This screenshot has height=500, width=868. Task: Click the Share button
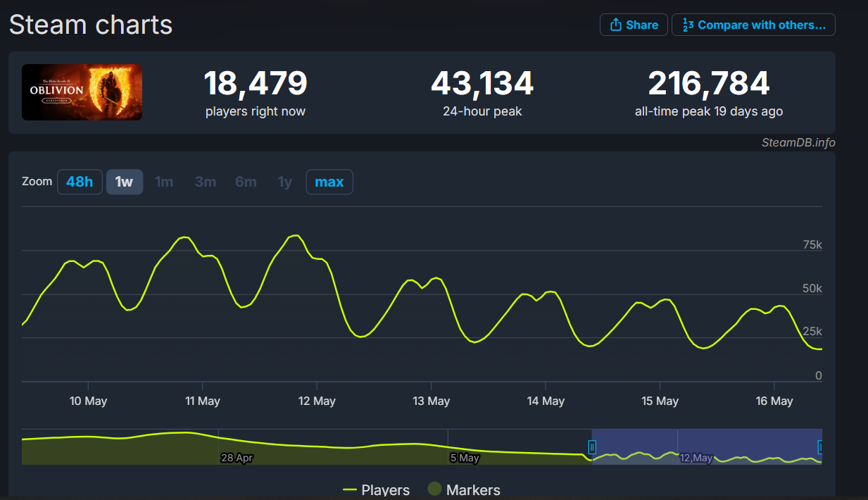tap(634, 25)
